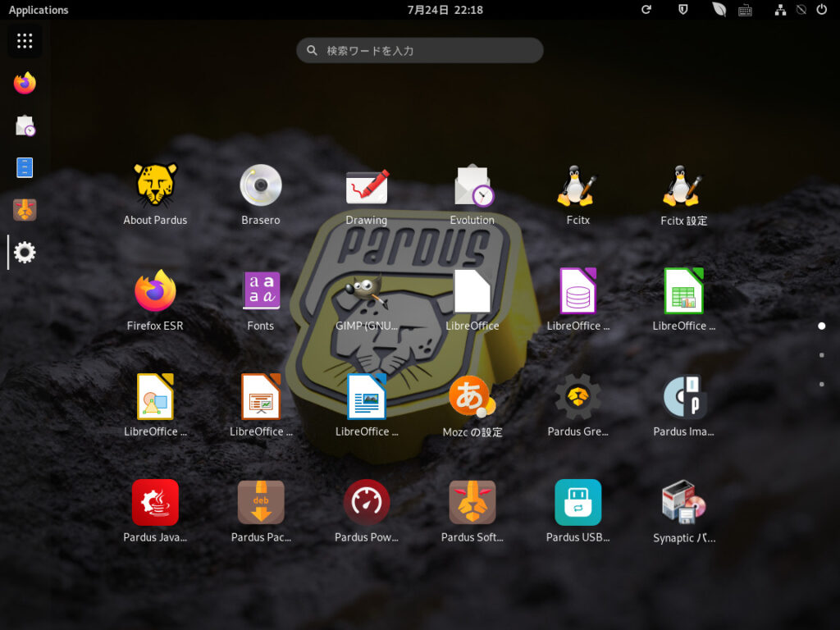Viewport: 840px width, 630px height.
Task: Click the application search field
Action: (420, 51)
